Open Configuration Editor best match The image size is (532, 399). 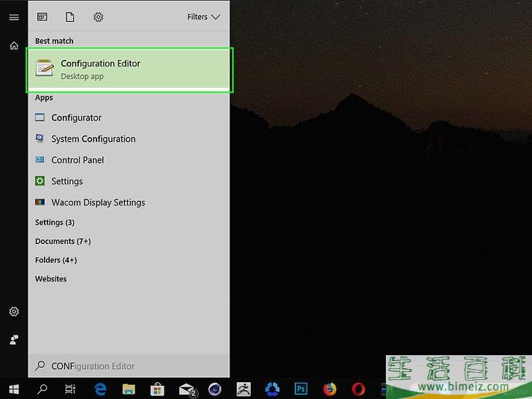[129, 69]
